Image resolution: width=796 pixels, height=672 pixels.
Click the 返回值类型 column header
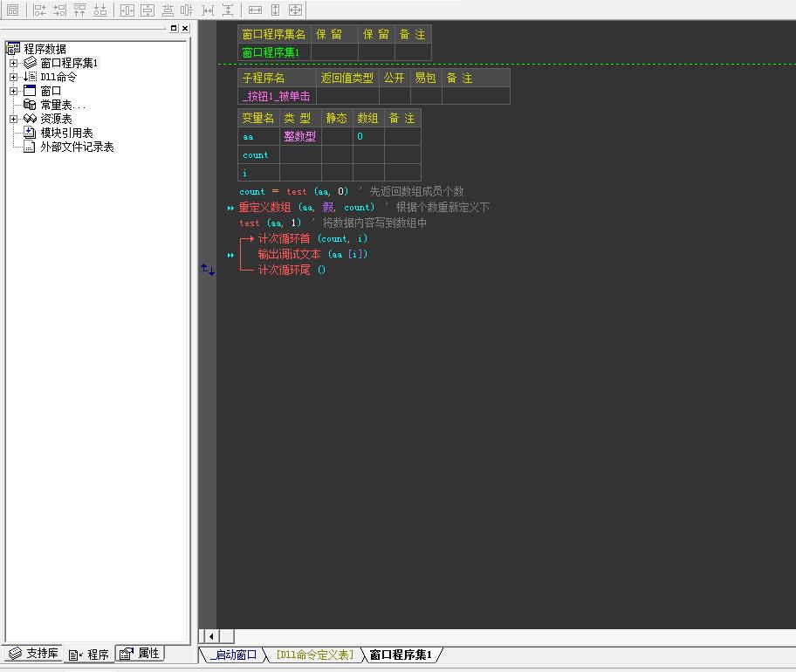pyautogui.click(x=347, y=79)
